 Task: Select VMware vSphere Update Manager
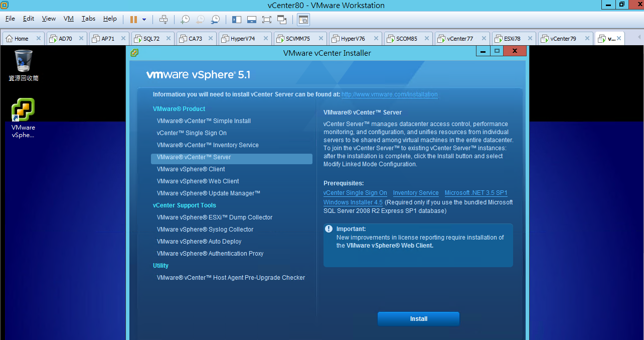(x=208, y=193)
